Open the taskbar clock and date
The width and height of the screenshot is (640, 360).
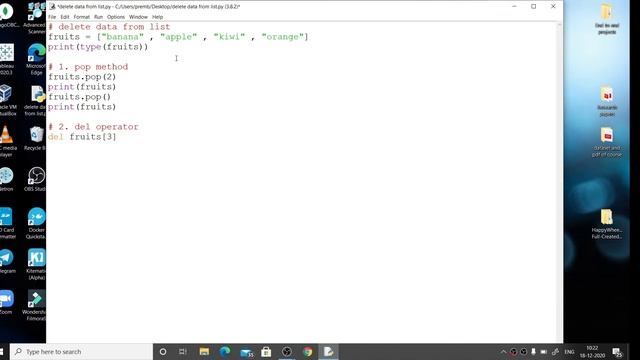click(592, 351)
